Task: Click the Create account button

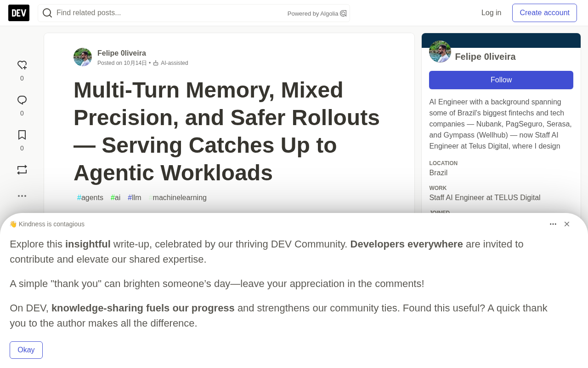Action: pos(544,13)
